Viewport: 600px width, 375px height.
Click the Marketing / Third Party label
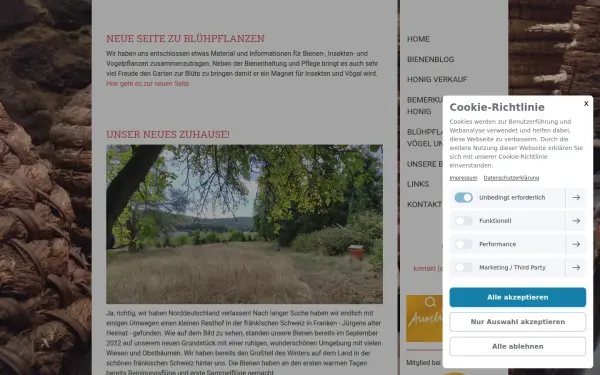pos(512,267)
